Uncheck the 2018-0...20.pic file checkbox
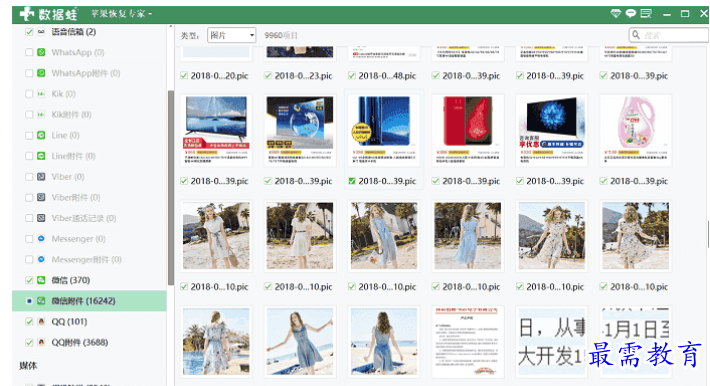The image size is (710, 386). click(184, 76)
